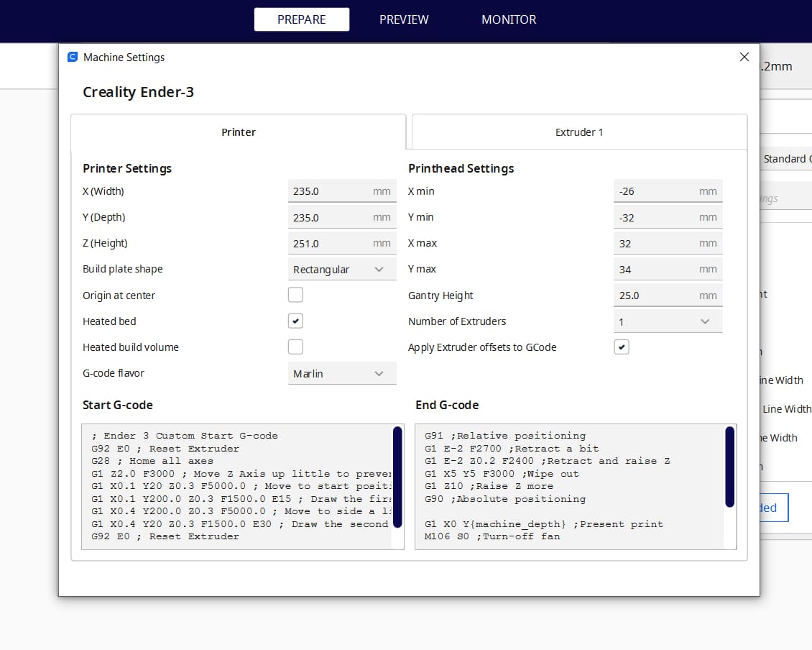Close the Machine Settings dialog
Viewport: 812px width, 650px height.
pyautogui.click(x=744, y=58)
